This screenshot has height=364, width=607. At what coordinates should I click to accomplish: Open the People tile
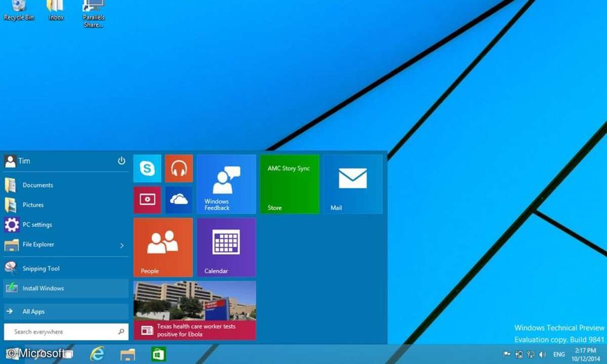tap(163, 247)
